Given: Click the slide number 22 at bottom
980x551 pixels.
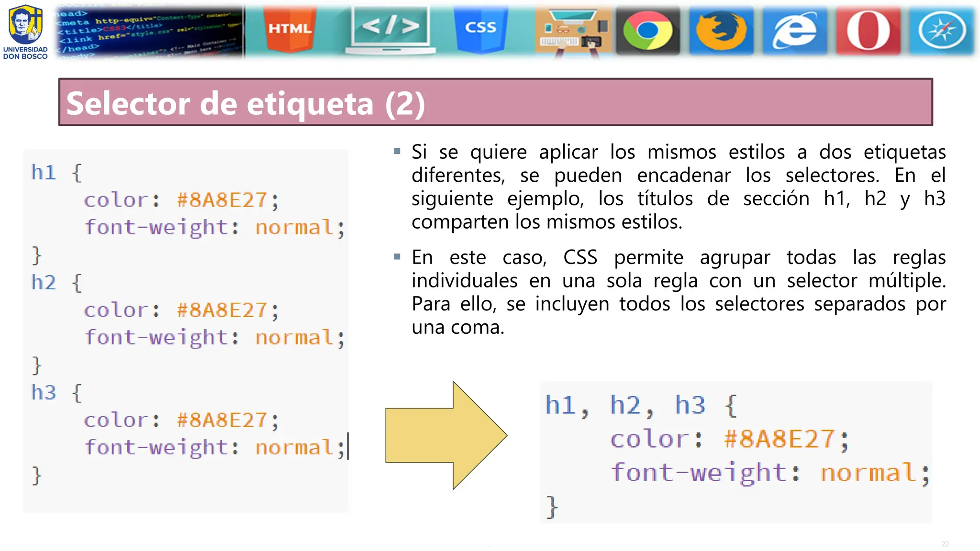Looking at the screenshot, I should pos(945,544).
